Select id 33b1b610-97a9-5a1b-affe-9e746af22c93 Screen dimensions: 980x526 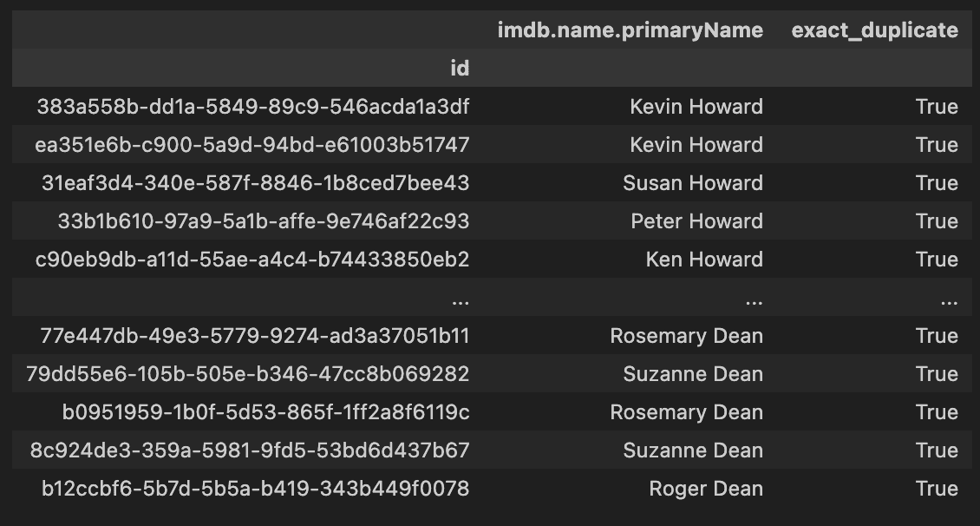point(263,220)
